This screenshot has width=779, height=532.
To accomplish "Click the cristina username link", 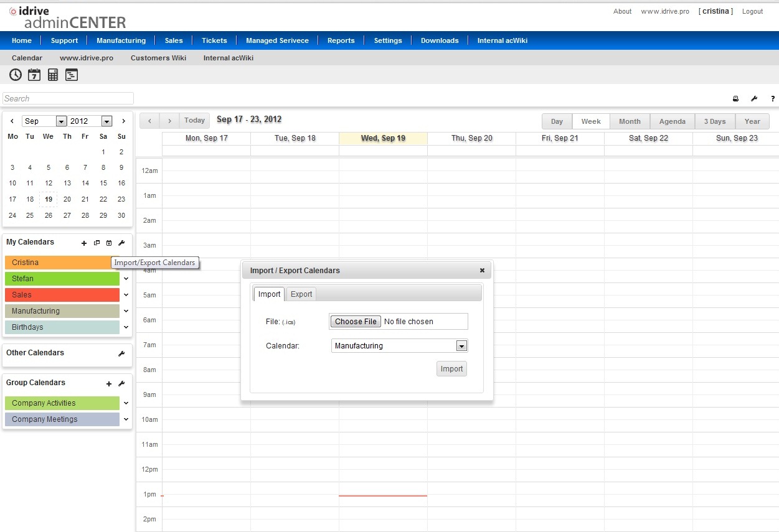I will tap(715, 11).
